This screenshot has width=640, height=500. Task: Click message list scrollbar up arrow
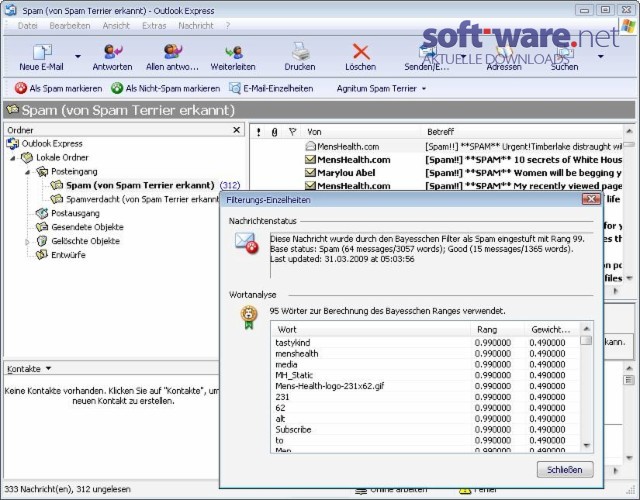[629, 131]
